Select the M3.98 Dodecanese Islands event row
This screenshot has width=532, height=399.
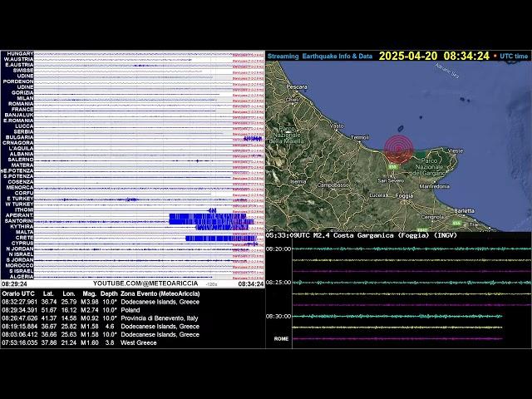(x=101, y=302)
